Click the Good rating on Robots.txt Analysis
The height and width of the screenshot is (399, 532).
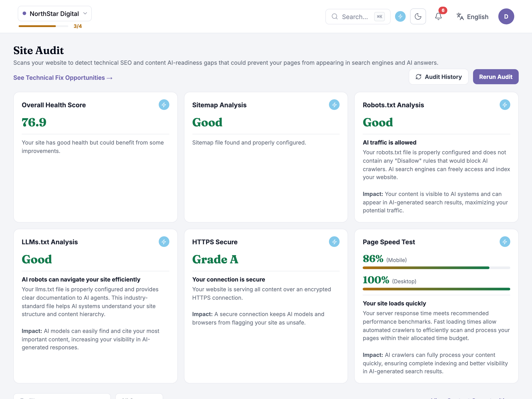point(378,122)
